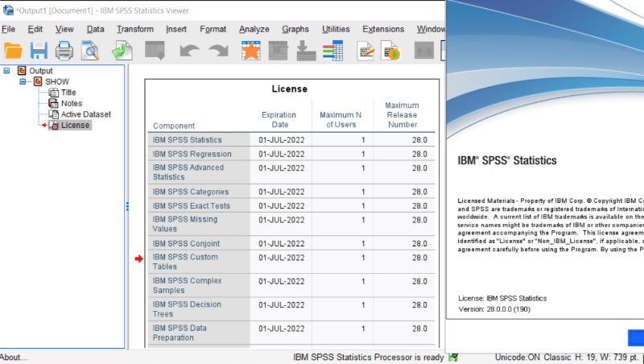Open the Edit menu
Viewport: 644px width, 364px height.
tap(35, 29)
